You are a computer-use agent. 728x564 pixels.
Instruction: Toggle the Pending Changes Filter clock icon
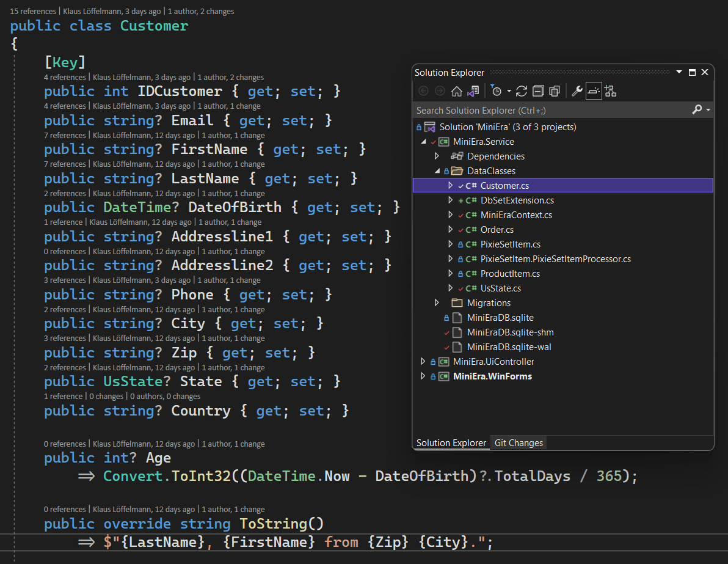coord(497,90)
